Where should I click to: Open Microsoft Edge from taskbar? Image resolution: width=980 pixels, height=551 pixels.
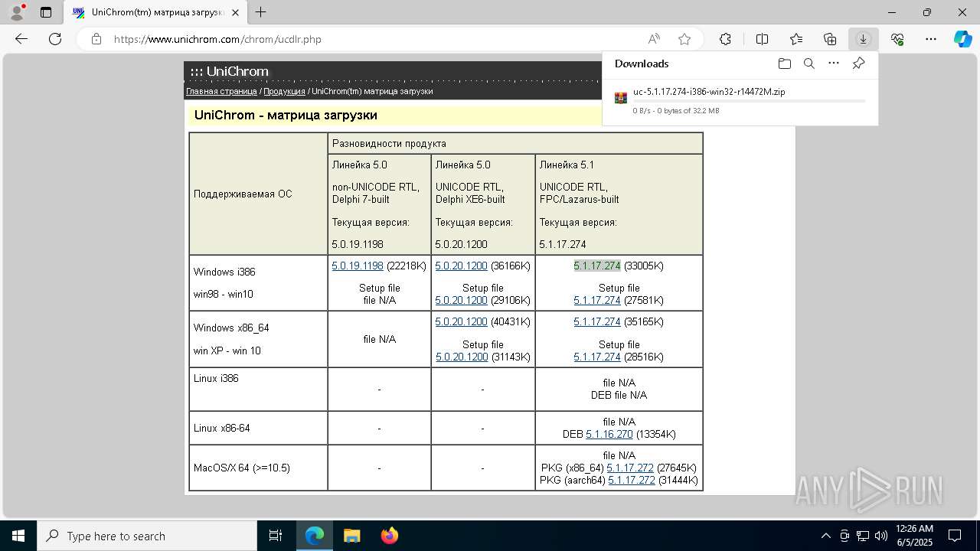(x=315, y=536)
